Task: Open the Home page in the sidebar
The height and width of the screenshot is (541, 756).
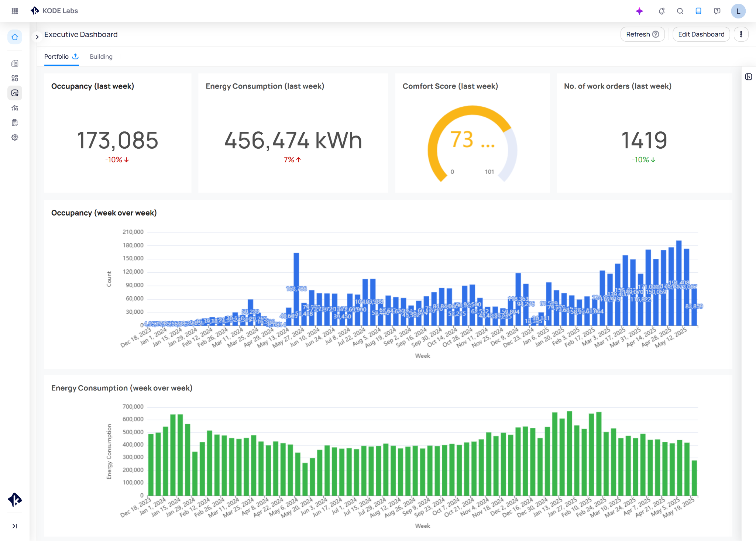Action: click(15, 37)
